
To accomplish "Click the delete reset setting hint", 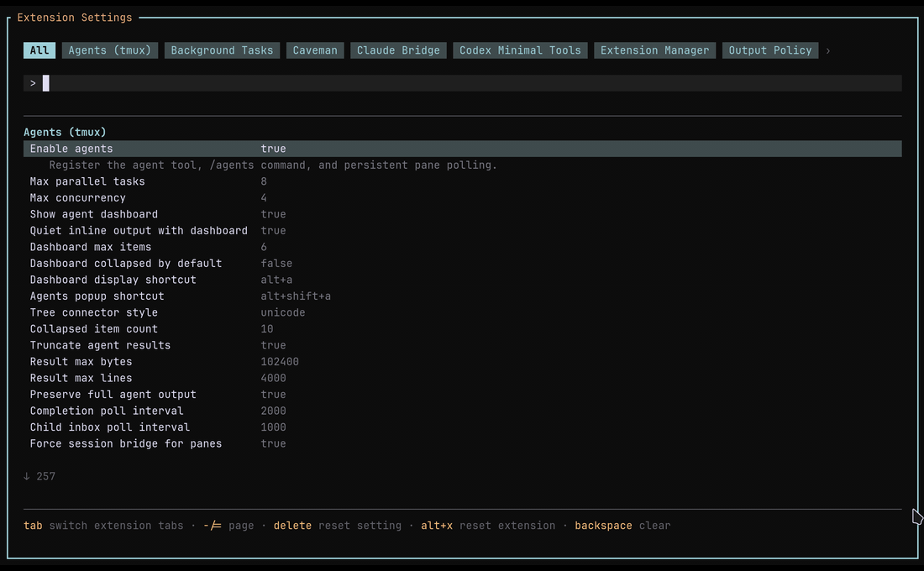I will coord(337,526).
